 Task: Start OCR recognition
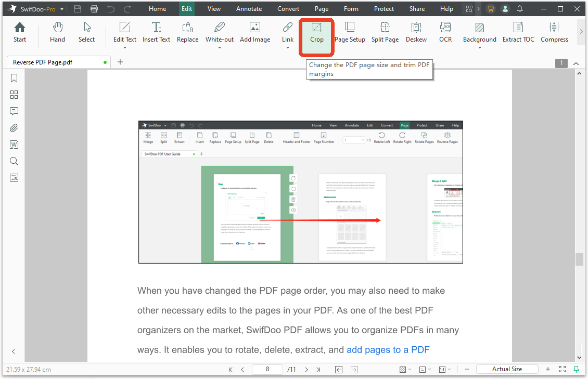[x=445, y=32]
